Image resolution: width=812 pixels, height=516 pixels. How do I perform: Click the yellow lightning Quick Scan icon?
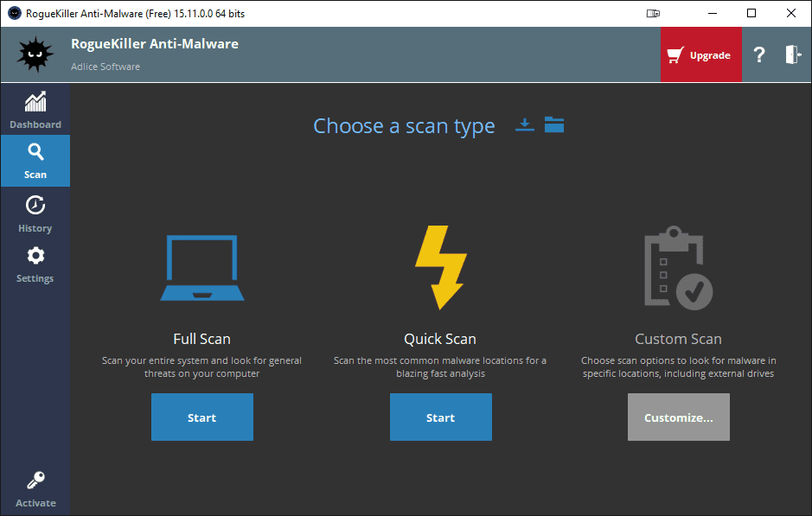pyautogui.click(x=441, y=268)
